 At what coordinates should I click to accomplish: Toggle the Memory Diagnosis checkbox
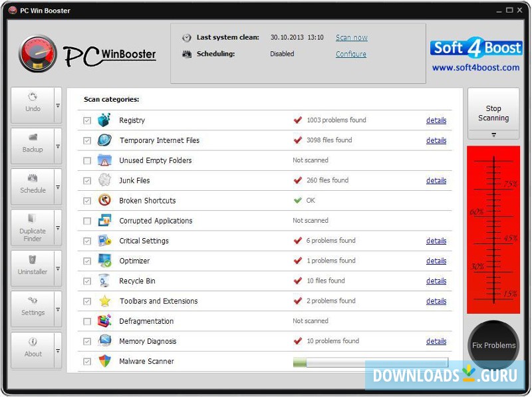pyautogui.click(x=87, y=341)
